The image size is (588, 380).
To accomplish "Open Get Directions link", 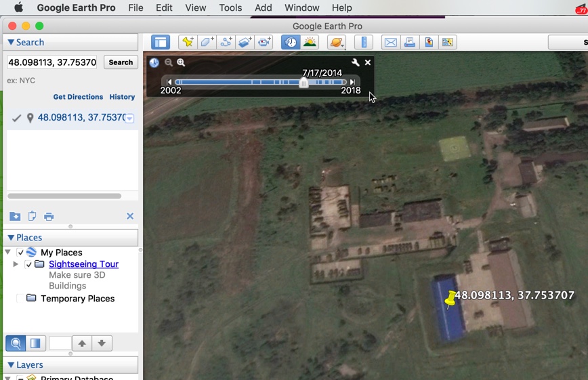I will tap(78, 97).
